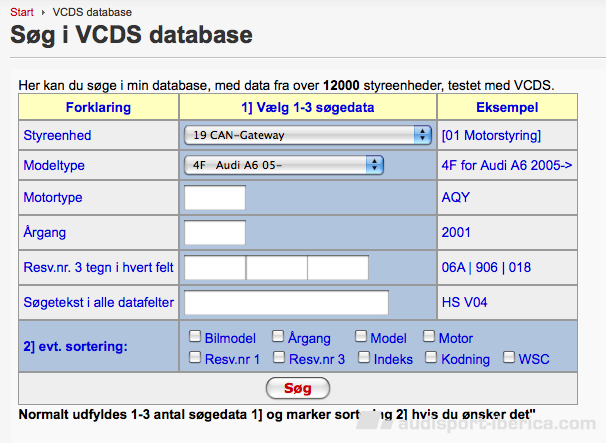Viewport: 606px width, 443px height.
Task: Enable the WSC sorting checkbox
Action: coord(510,357)
